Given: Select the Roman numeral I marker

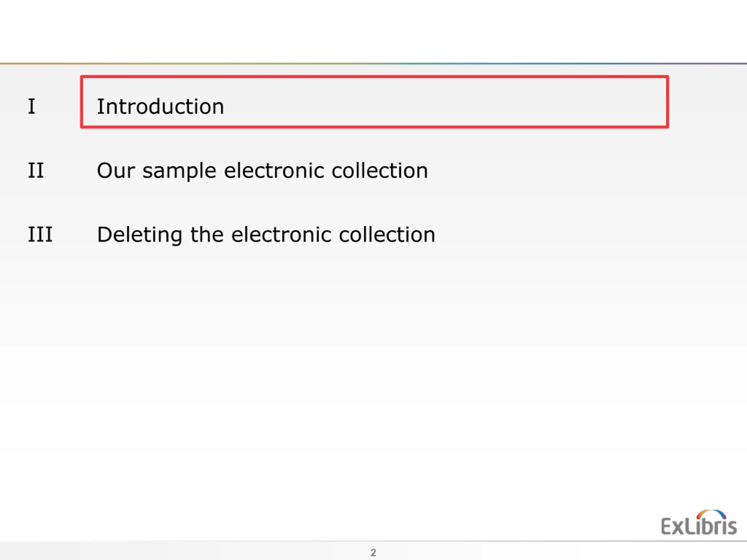Looking at the screenshot, I should click(x=32, y=106).
